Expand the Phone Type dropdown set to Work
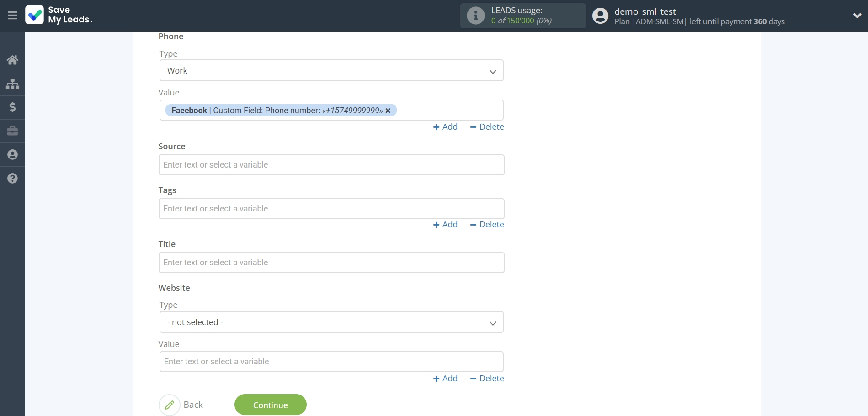The image size is (868, 416). pyautogui.click(x=331, y=71)
